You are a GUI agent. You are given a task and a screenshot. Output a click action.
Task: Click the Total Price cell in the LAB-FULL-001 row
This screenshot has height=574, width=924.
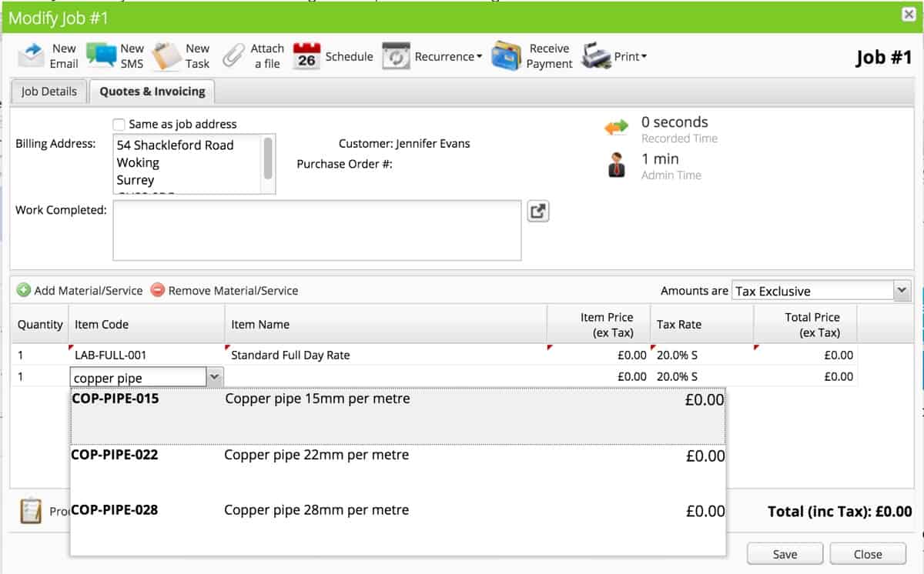pyautogui.click(x=805, y=355)
